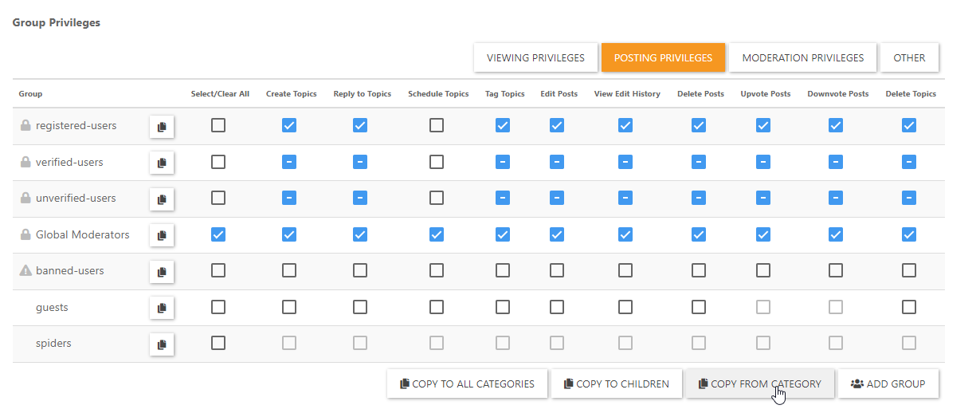Click copy icon for registered-users row
Viewport: 980px width, 417px height.
click(x=162, y=126)
